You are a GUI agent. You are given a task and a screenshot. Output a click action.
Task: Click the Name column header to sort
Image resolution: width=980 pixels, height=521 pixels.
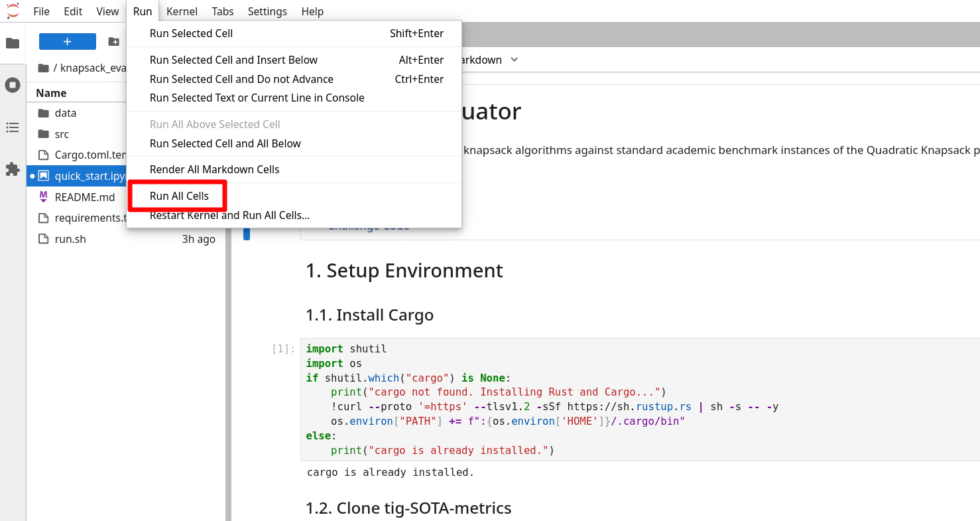click(x=51, y=93)
